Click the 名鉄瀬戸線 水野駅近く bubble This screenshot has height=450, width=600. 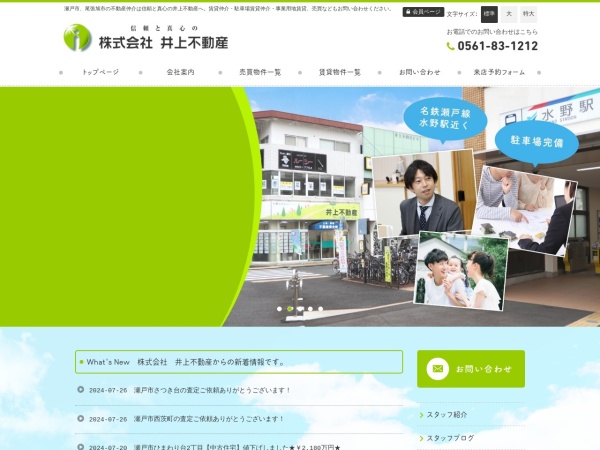pos(445,119)
